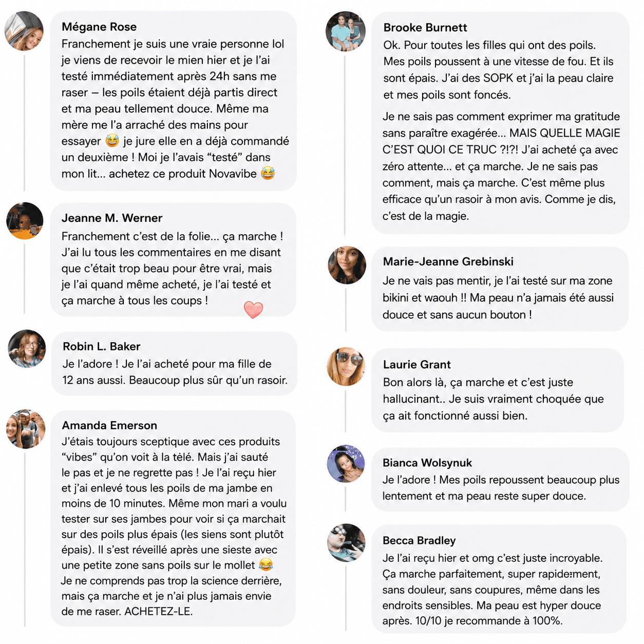Open Brooke Burnett's profile avatar
This screenshot has height=644, width=644.
click(x=346, y=32)
